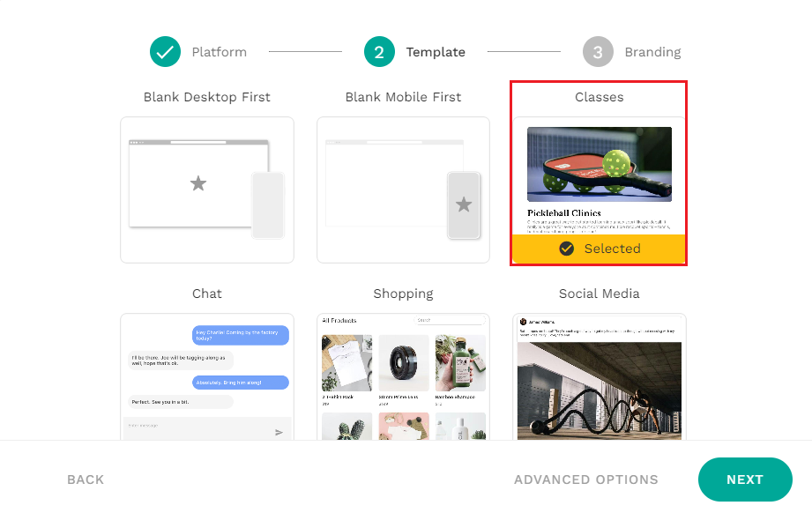Choose the Social Media template card
Image resolution: width=812 pixels, height=513 pixels.
click(600, 377)
